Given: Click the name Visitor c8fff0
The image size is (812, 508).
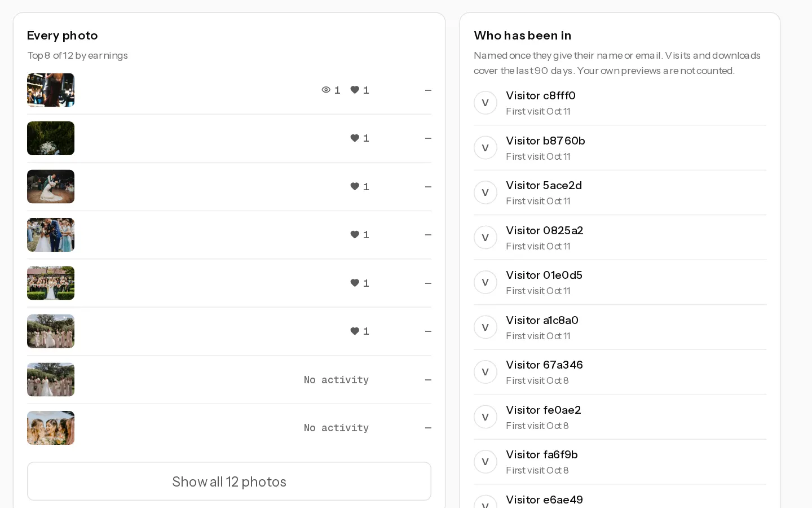Looking at the screenshot, I should 541,95.
